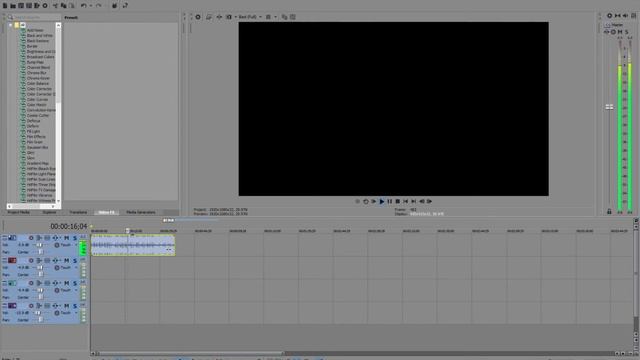Open Project Video Properties in the preview toolbar

pos(198,17)
